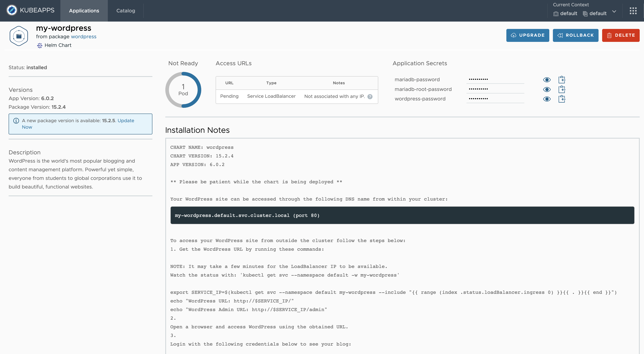The image size is (644, 354).
Task: Click the Not Ready pod status indicator
Action: [184, 89]
